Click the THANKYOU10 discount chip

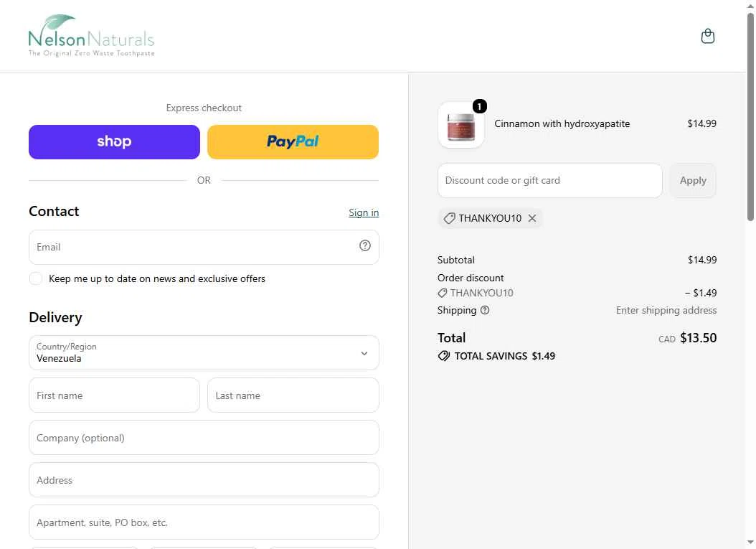[490, 218]
